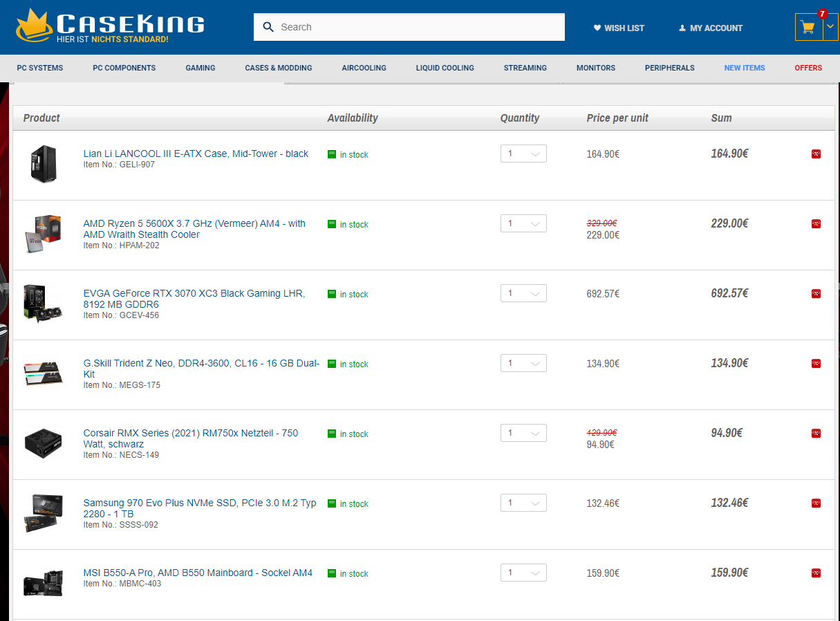
Task: Open the Liquid Cooling menu
Action: pyautogui.click(x=445, y=68)
